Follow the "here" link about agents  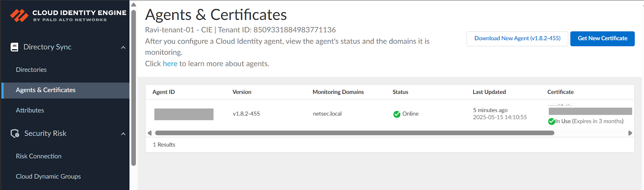[x=170, y=64]
